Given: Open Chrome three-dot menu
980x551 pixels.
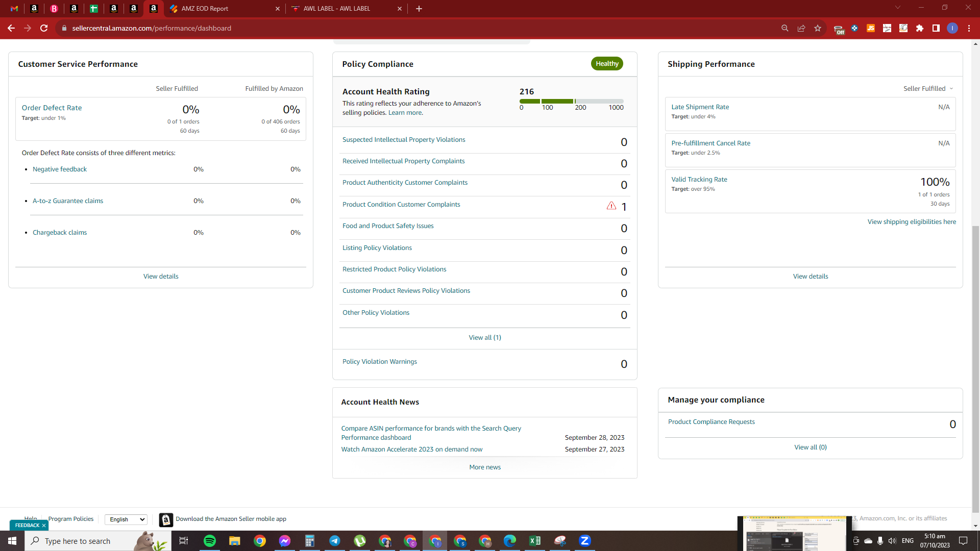Looking at the screenshot, I should [x=969, y=28].
